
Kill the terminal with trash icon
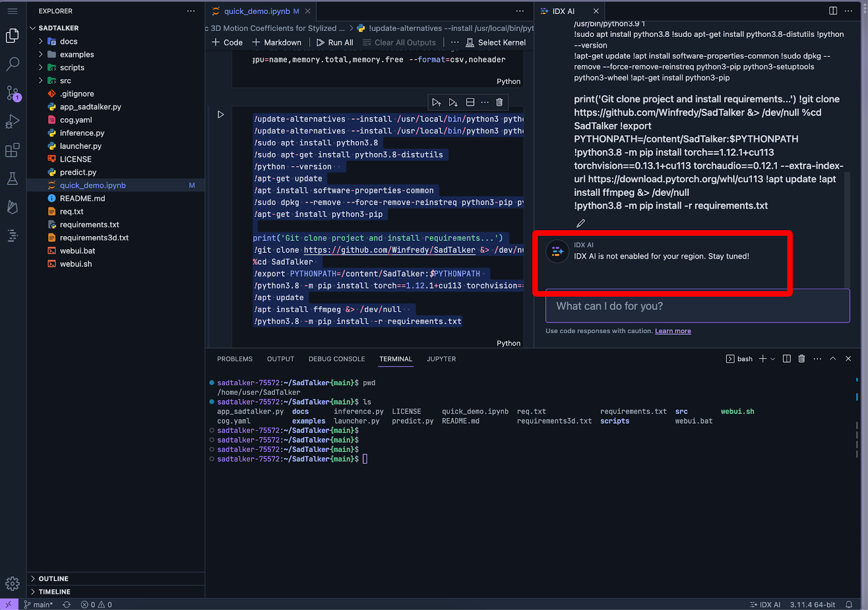pyautogui.click(x=802, y=359)
